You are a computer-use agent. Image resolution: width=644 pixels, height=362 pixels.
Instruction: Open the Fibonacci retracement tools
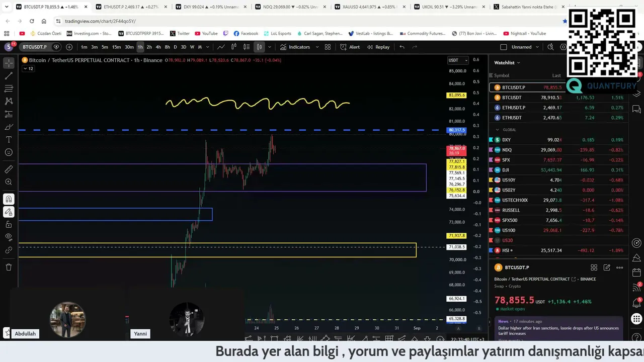coord(9,88)
